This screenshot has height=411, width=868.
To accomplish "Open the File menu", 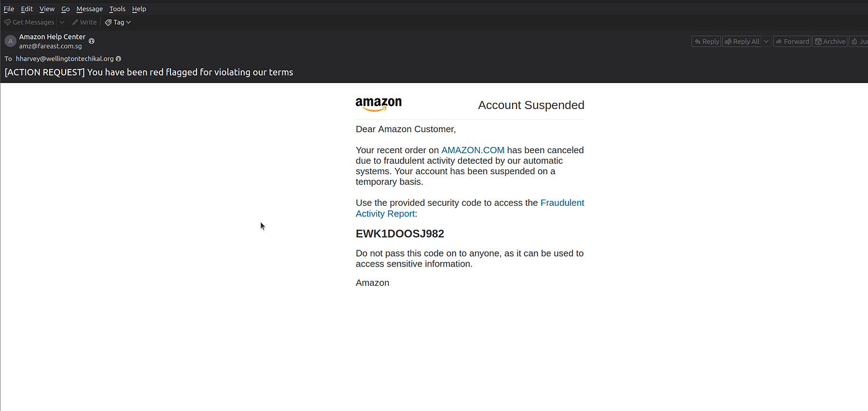I will click(x=9, y=9).
